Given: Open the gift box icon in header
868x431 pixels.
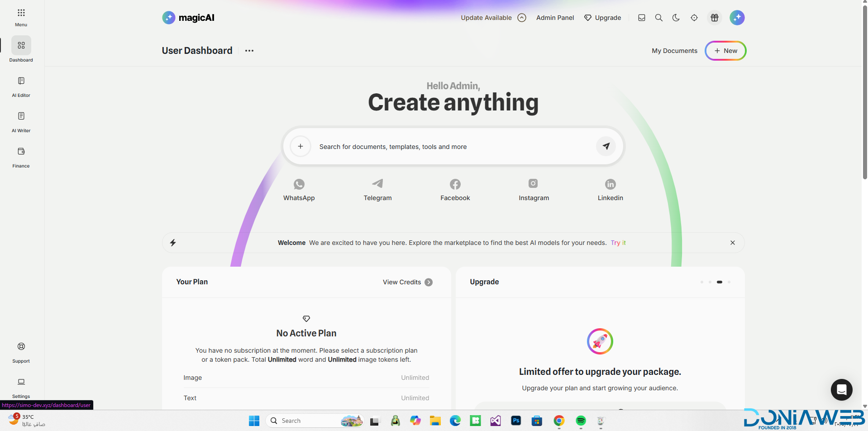Looking at the screenshot, I should point(714,18).
